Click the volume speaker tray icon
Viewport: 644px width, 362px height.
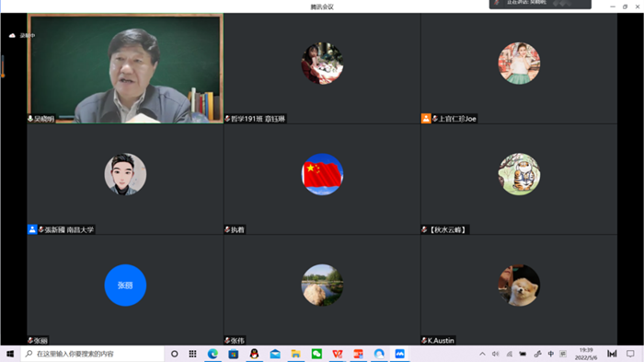pyautogui.click(x=496, y=354)
